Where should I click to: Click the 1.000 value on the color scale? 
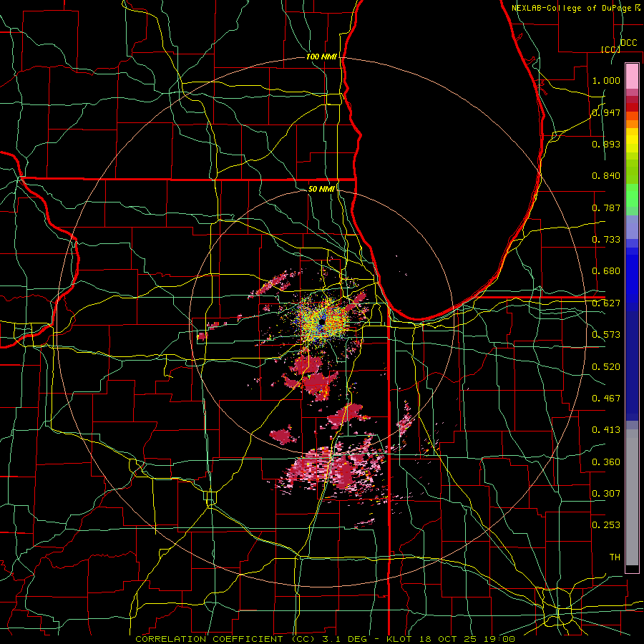[x=606, y=80]
